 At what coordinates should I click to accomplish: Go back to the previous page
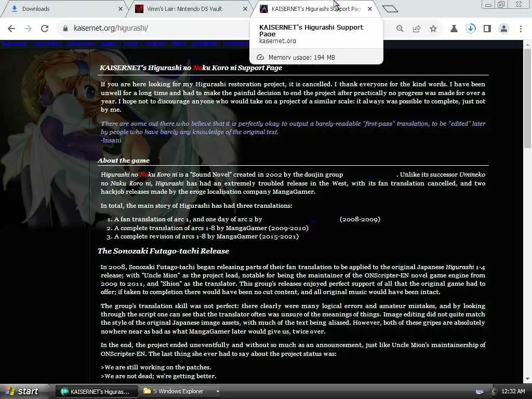click(11, 29)
